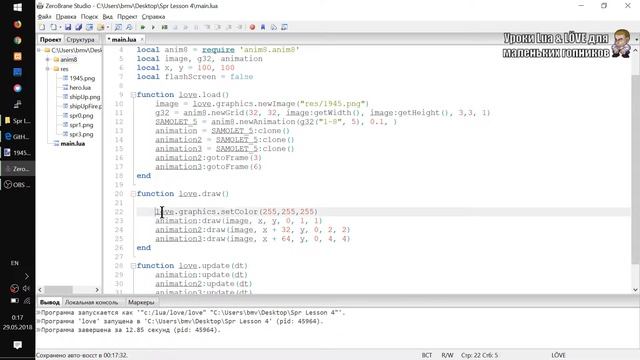
Task: Open the Правка menu
Action: pos(66,17)
